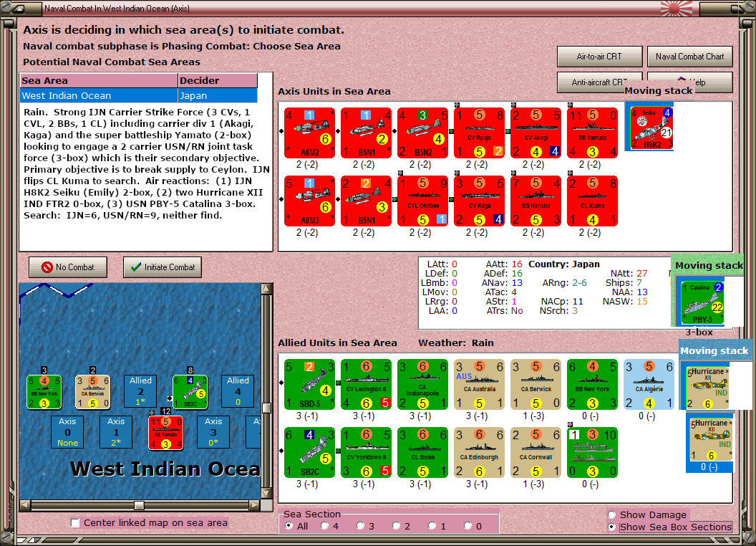The width and height of the screenshot is (756, 546).
Task: Select the upper Hurricane XII fighter counter
Action: pyautogui.click(x=708, y=388)
